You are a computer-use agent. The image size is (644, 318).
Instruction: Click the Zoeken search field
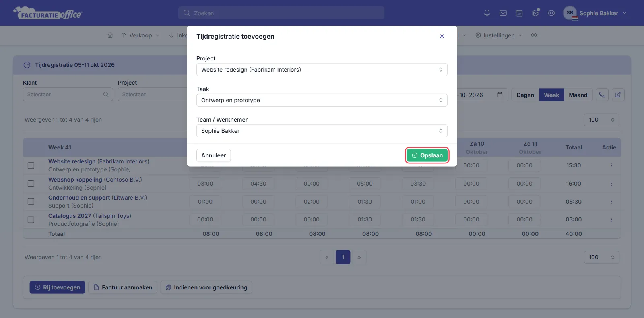pyautogui.click(x=281, y=13)
